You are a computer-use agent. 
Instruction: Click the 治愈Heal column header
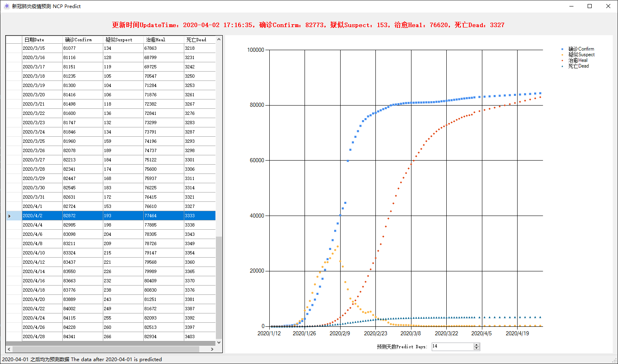pyautogui.click(x=164, y=40)
